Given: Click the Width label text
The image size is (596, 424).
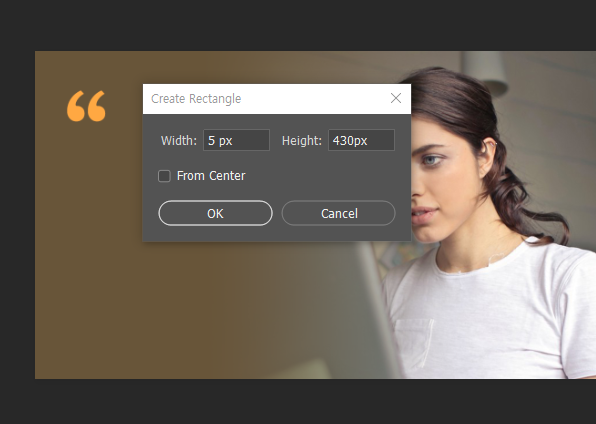Looking at the screenshot, I should tap(179, 141).
